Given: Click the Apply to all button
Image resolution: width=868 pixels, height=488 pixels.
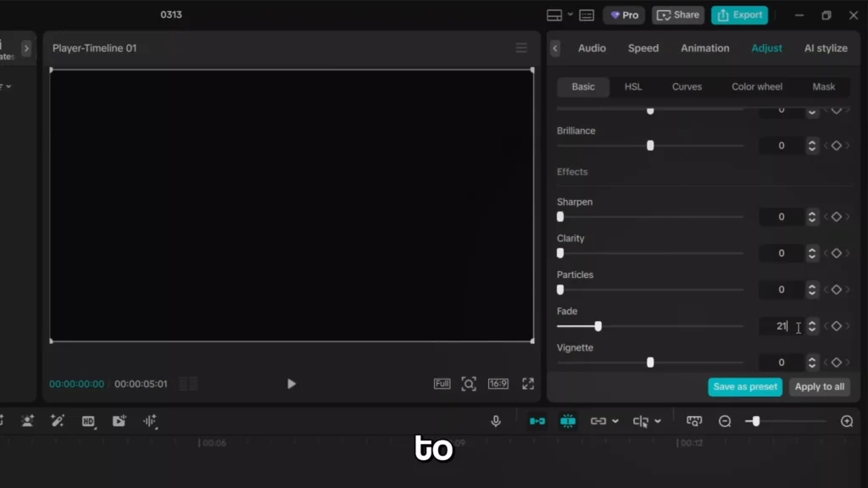Looking at the screenshot, I should point(819,386).
